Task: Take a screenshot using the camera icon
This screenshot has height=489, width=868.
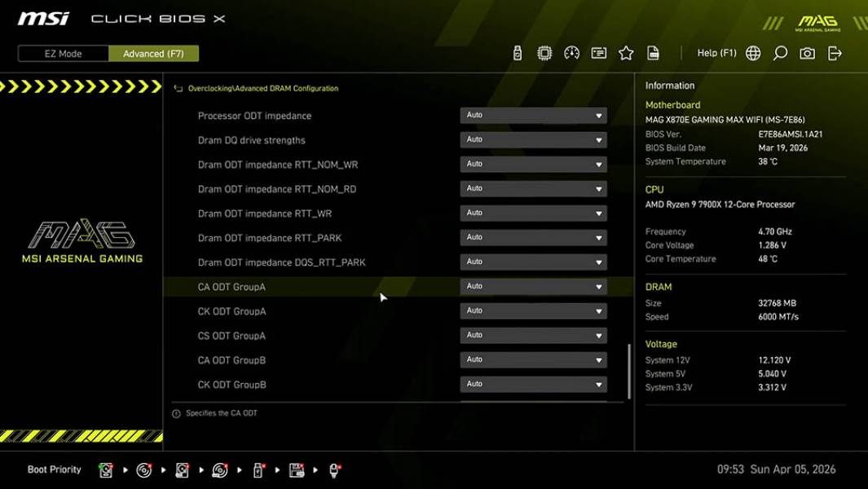Action: 807,52
